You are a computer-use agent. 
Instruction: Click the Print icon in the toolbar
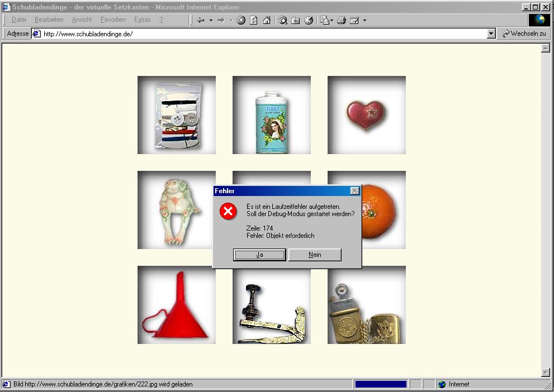pyautogui.click(x=342, y=20)
